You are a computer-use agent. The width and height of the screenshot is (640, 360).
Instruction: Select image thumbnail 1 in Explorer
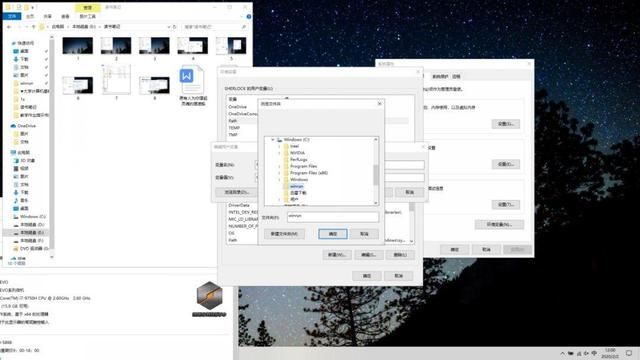pyautogui.click(x=78, y=48)
